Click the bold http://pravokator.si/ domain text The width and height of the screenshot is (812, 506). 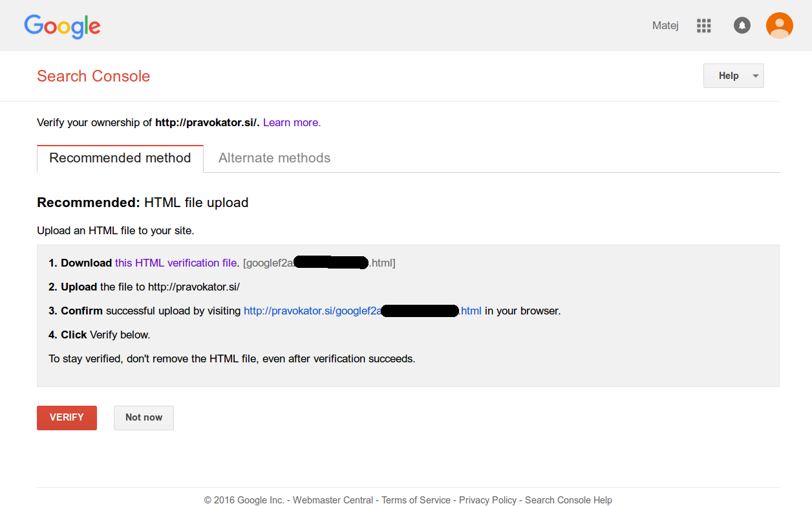207,122
